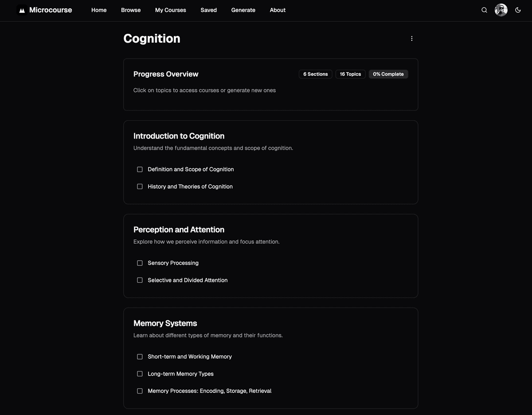Open the user profile avatar
Viewport: 532px width, 415px height.
tap(501, 10)
